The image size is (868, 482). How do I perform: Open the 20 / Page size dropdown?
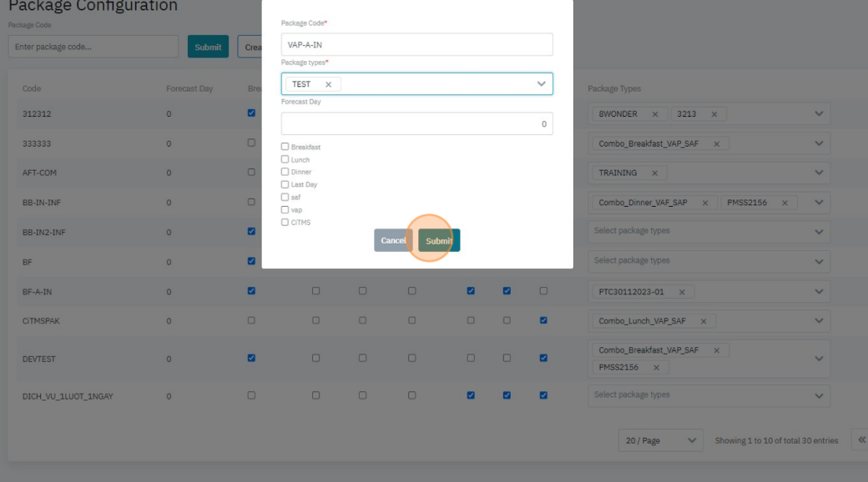point(660,440)
